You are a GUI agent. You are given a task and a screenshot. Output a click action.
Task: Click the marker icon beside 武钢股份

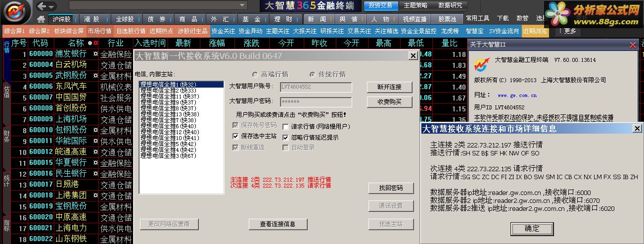(95, 75)
